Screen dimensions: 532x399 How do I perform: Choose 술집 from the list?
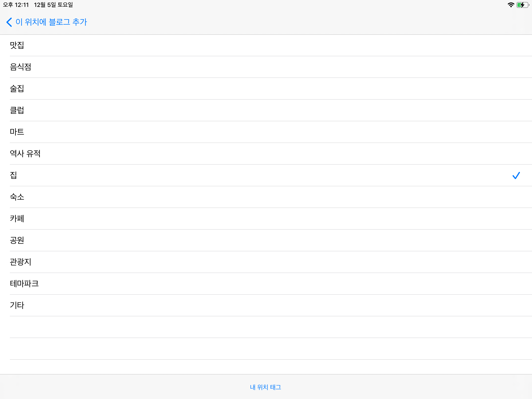[x=17, y=89]
